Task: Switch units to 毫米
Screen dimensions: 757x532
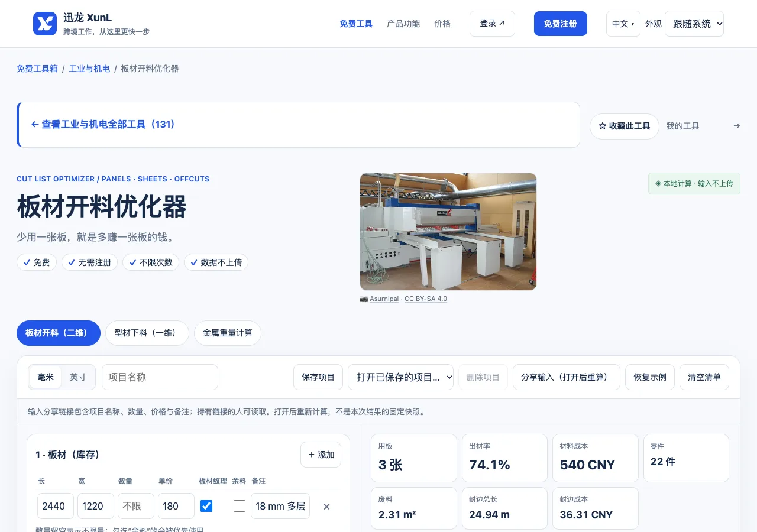Action: pos(46,377)
